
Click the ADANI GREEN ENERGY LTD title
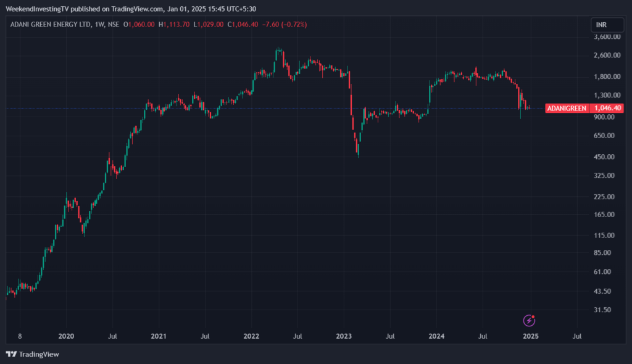pyautogui.click(x=51, y=25)
